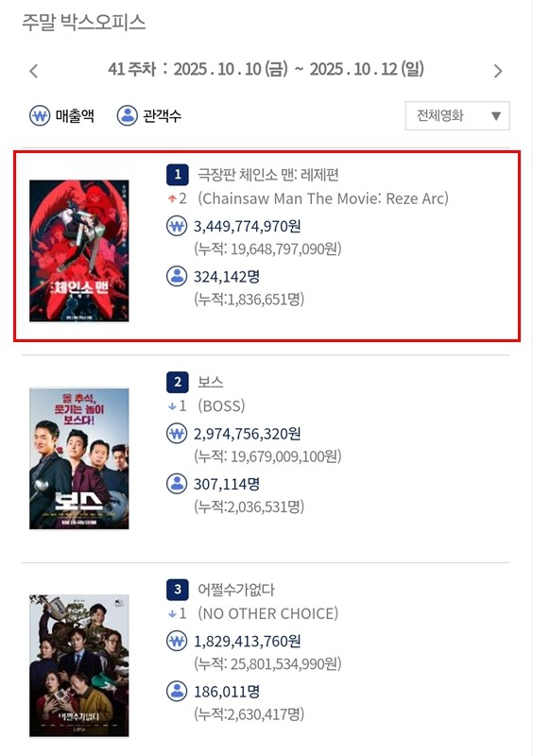Click won icon beside 2,974,756,320원

177,434
